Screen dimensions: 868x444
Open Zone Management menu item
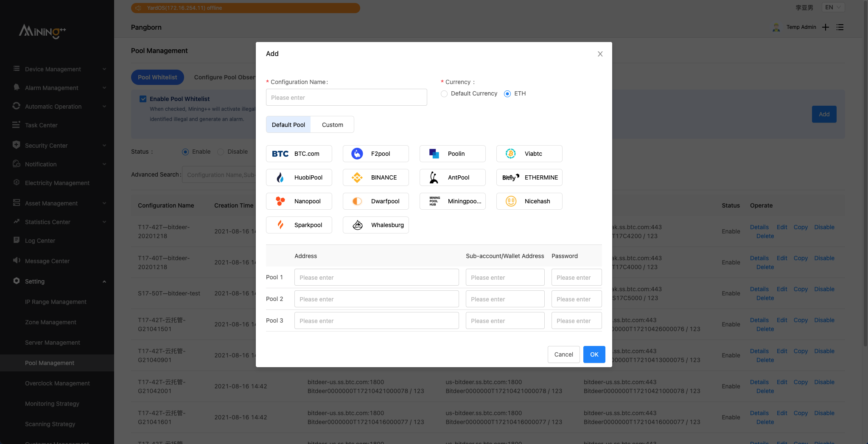pos(50,322)
